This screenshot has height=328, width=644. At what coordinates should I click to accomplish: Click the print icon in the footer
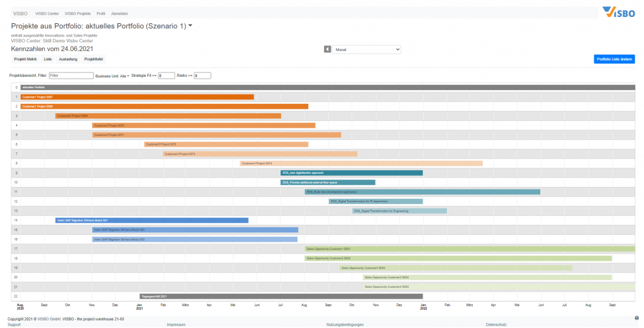pos(636,318)
